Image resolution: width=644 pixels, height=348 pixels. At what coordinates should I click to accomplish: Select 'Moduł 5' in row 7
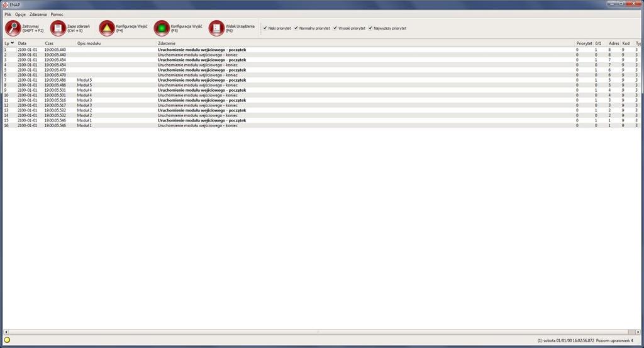coord(85,80)
